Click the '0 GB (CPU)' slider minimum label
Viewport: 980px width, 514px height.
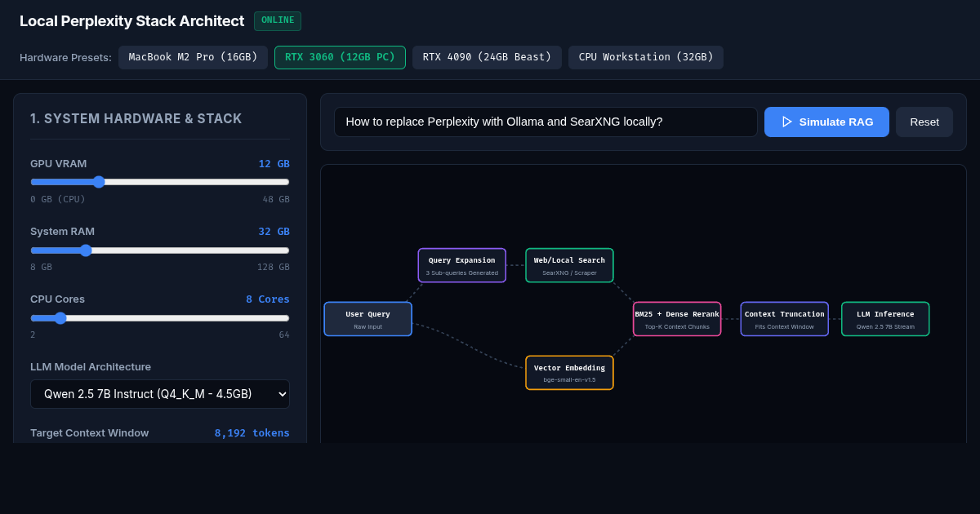58,199
